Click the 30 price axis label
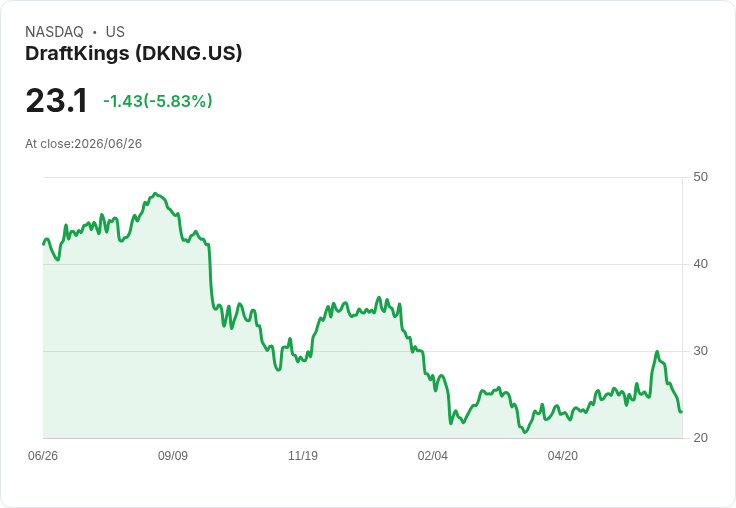Viewport: 736px width, 508px height. (700, 351)
